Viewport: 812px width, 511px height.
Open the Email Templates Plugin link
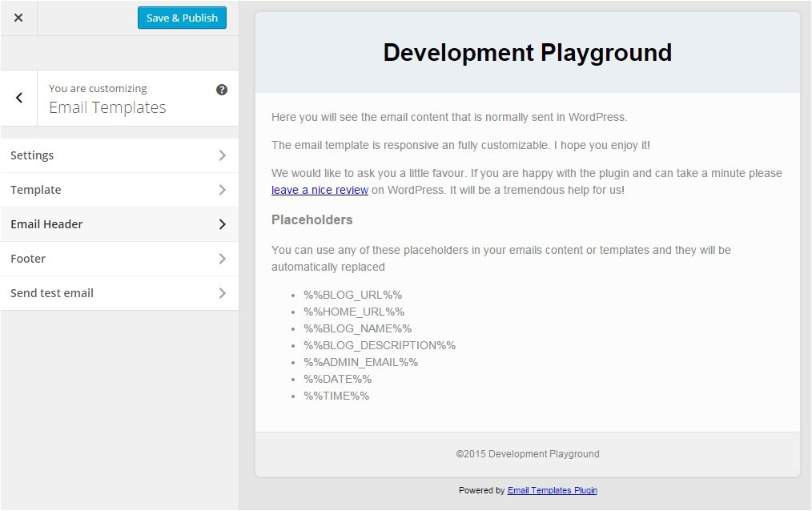point(552,490)
